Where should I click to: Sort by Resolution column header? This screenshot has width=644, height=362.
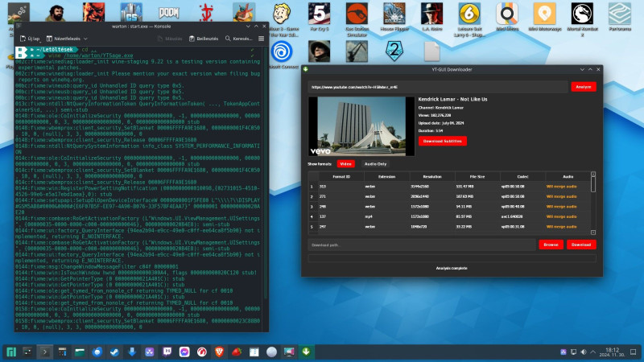[432, 176]
